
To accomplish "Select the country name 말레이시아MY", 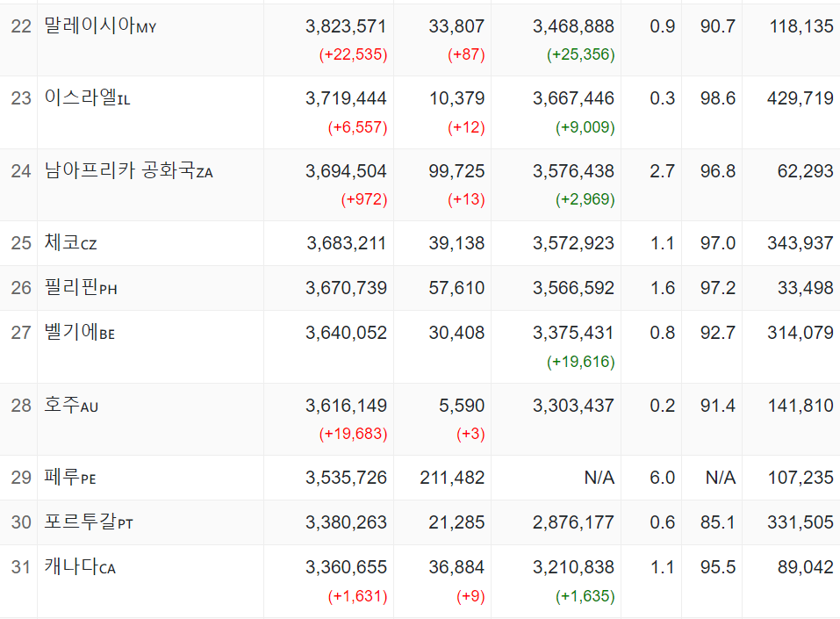I will pyautogui.click(x=100, y=25).
